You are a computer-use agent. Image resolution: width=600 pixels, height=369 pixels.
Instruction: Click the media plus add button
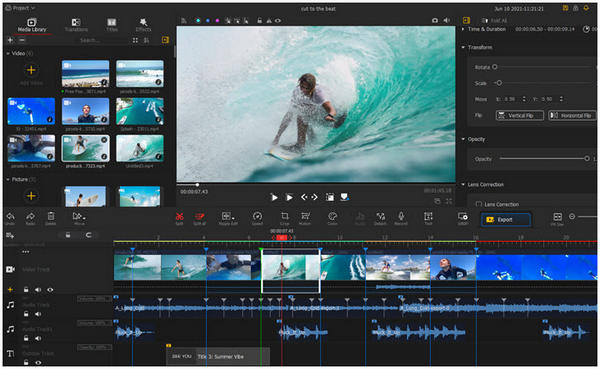[x=10, y=40]
